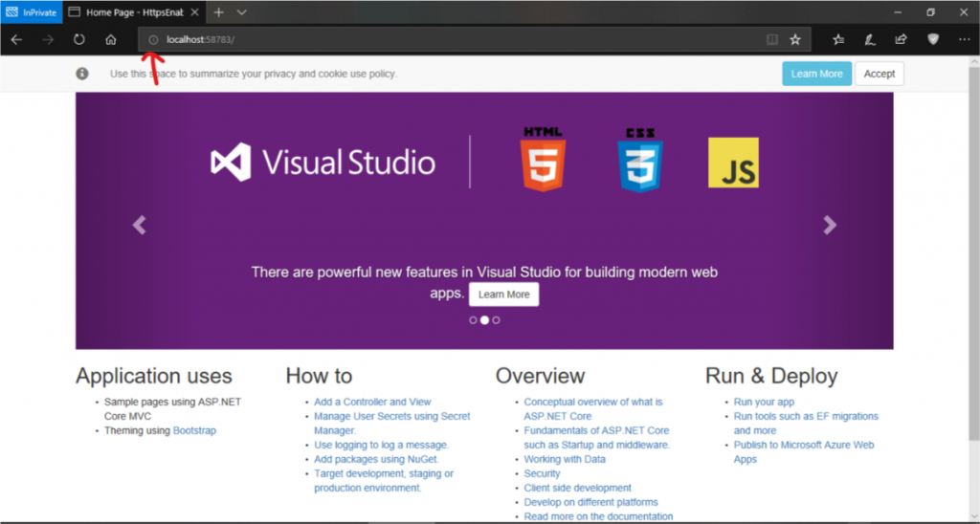980x524 pixels.
Task: Open the tab list dropdown chevron
Action: pos(242,11)
